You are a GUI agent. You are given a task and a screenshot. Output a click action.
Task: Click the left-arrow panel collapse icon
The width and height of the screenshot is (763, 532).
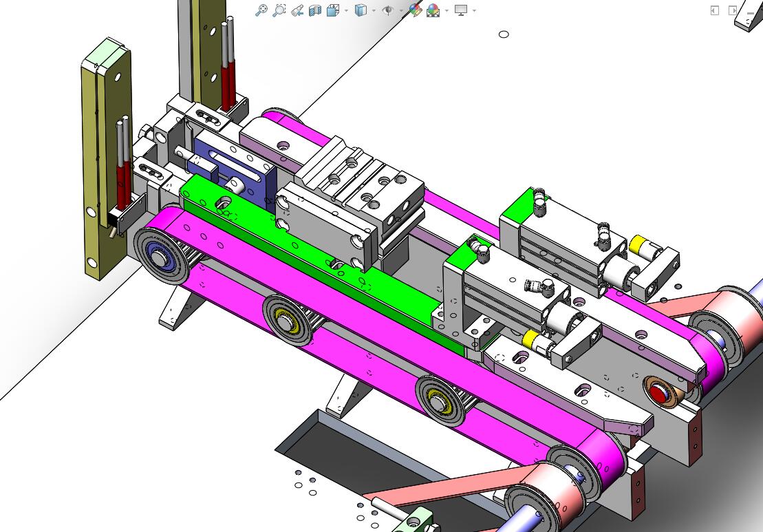point(714,10)
